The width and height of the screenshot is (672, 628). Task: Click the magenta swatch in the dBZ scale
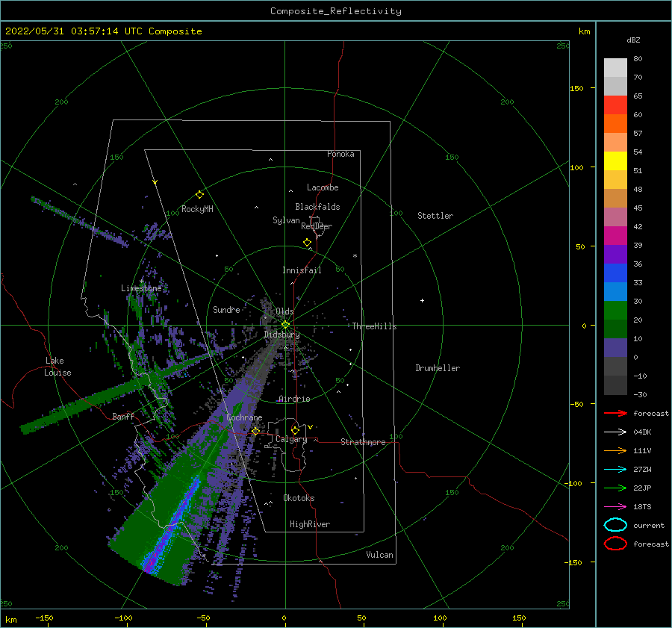point(615,236)
